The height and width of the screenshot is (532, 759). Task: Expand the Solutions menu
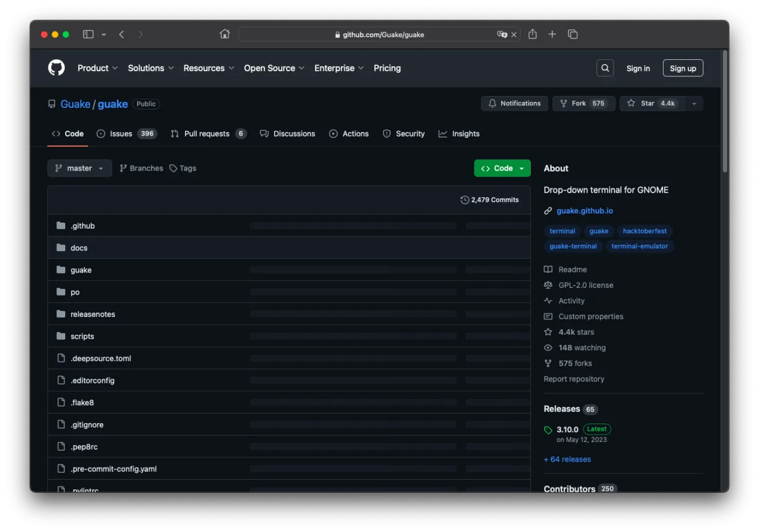pyautogui.click(x=151, y=68)
